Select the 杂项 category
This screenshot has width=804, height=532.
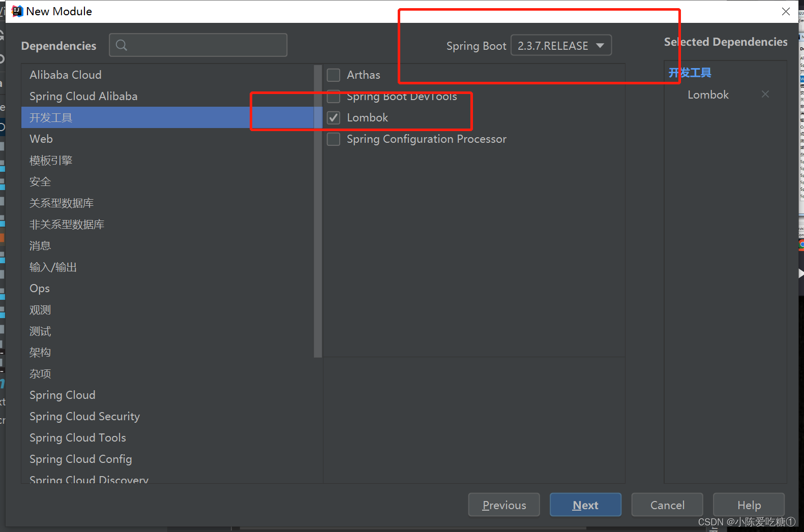(168, 374)
